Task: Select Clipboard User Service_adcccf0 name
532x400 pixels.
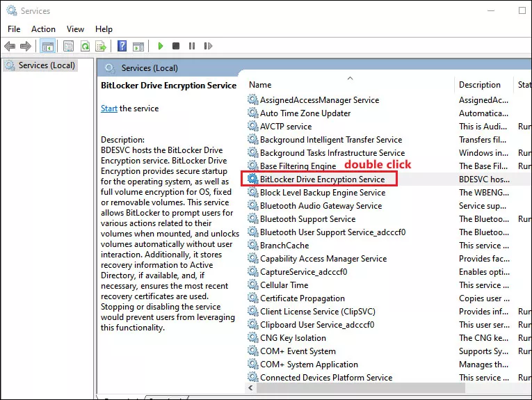Action: [317, 325]
